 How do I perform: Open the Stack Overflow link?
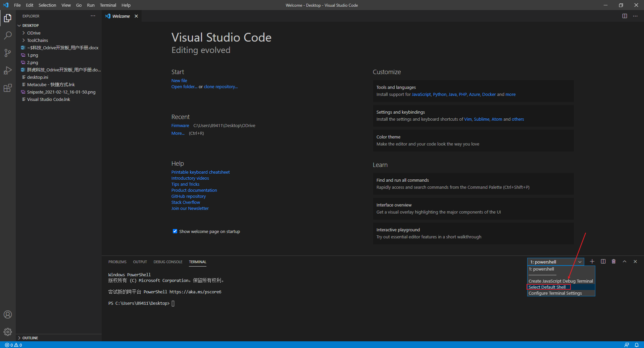pos(186,202)
